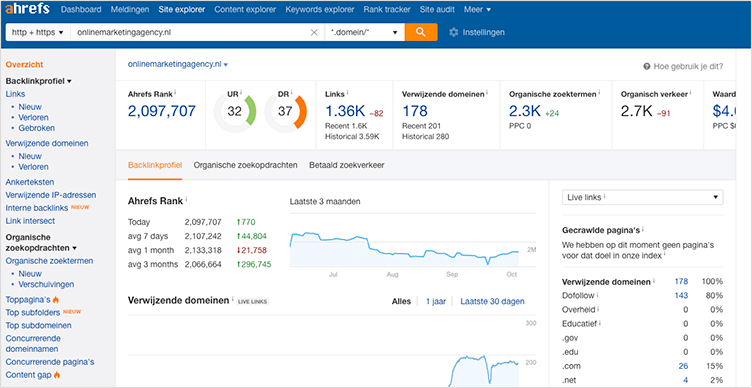Click the info icon beside Gecrawlde pagina's
Image resolution: width=752 pixels, height=388 pixels.
pos(643,229)
